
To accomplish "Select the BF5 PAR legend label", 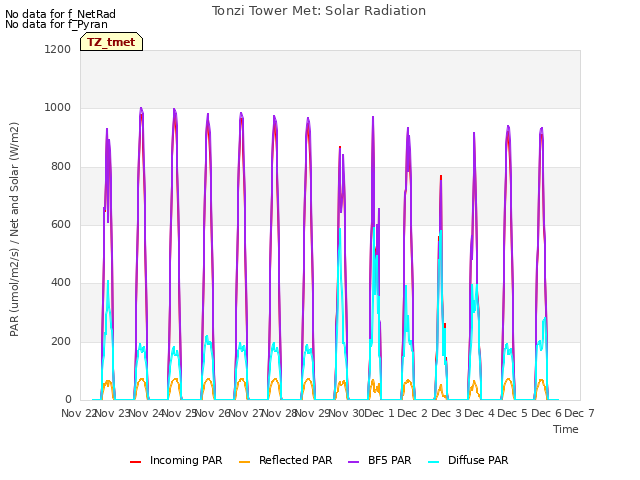I will (x=389, y=460).
